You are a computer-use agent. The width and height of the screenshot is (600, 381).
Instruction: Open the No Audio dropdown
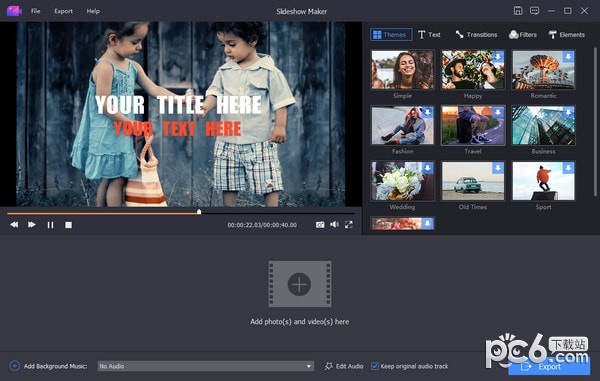tap(206, 366)
